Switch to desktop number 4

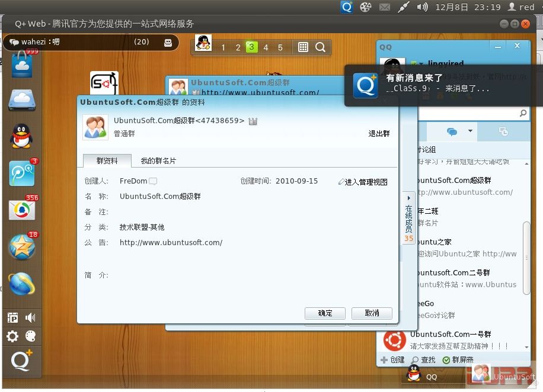[x=266, y=47]
